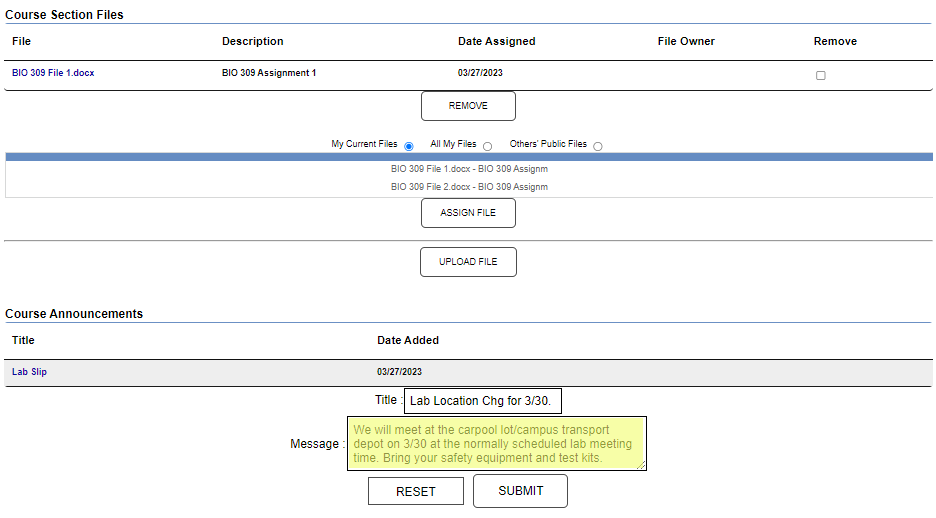Image resolution: width=936 pixels, height=518 pixels.
Task: Click the Date Assigned column header
Action: click(496, 41)
